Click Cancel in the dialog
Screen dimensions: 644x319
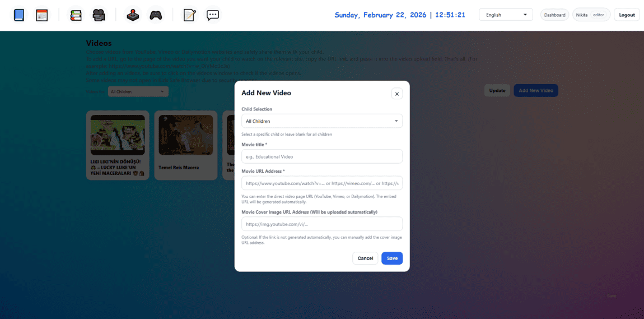[x=365, y=258]
